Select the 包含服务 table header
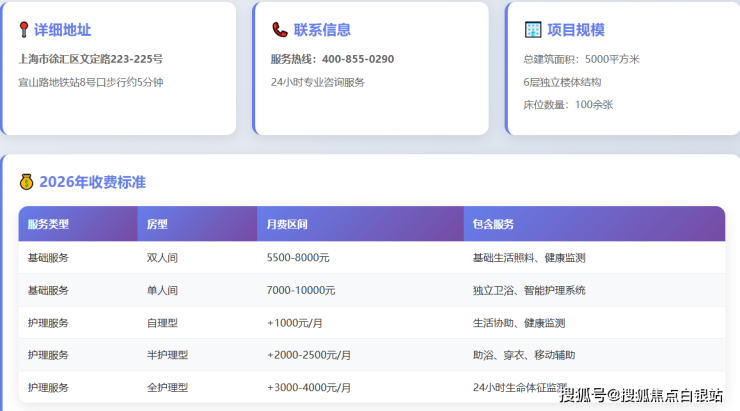The width and height of the screenshot is (740, 411). tap(493, 224)
